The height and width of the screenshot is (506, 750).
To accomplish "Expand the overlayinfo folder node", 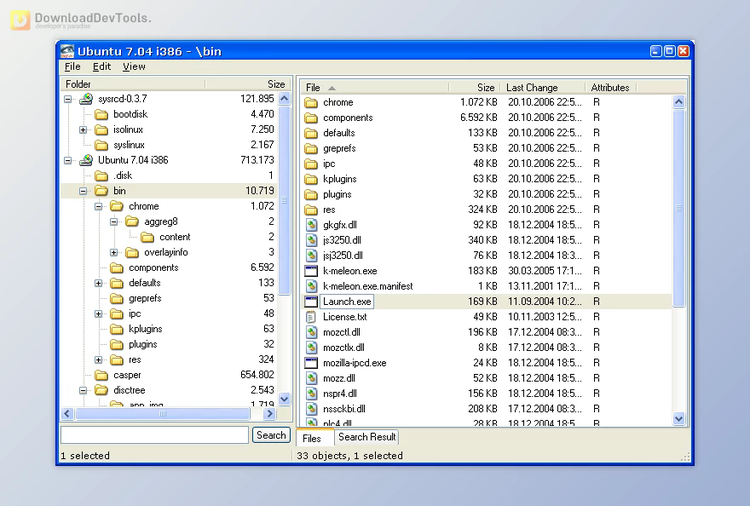I will click(x=114, y=252).
